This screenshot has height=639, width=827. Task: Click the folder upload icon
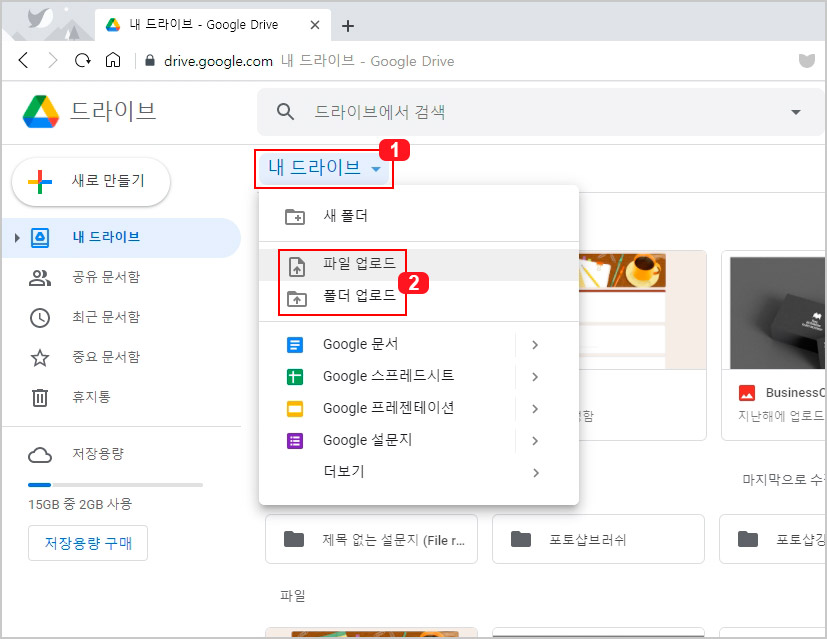click(x=297, y=298)
